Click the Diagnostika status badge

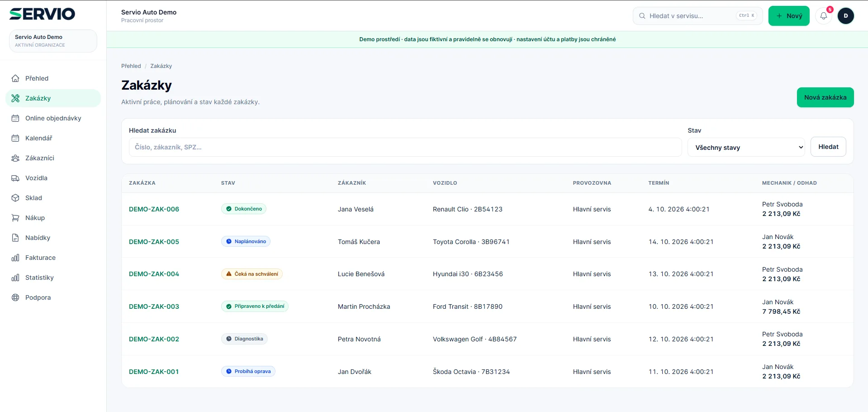pos(244,339)
